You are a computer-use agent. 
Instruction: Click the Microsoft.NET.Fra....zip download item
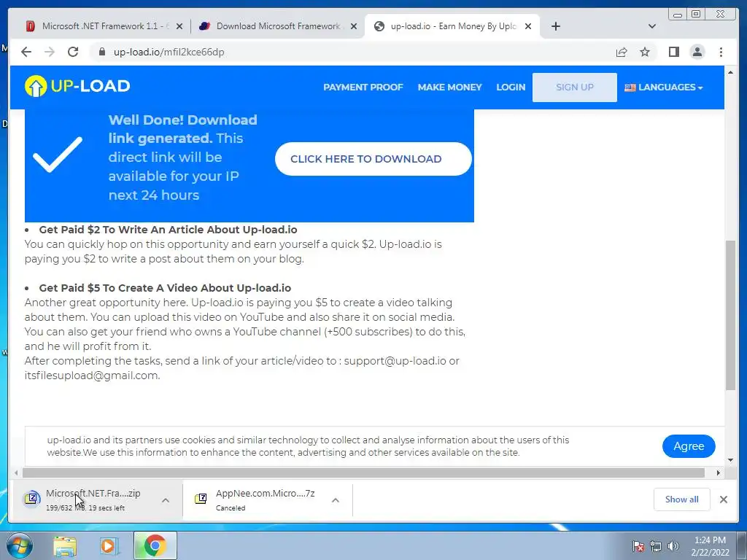tap(97, 500)
